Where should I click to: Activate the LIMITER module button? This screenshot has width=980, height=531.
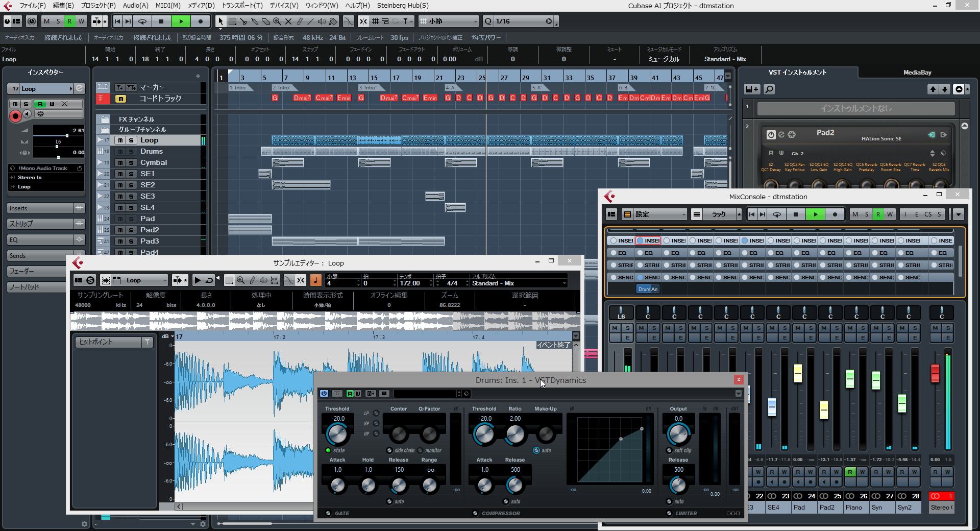669,514
